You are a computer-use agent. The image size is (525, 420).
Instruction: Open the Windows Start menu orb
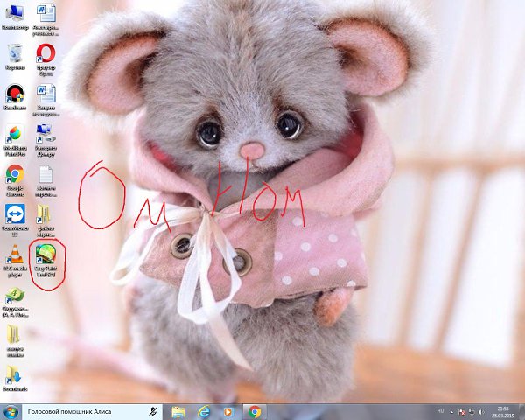[10, 412]
